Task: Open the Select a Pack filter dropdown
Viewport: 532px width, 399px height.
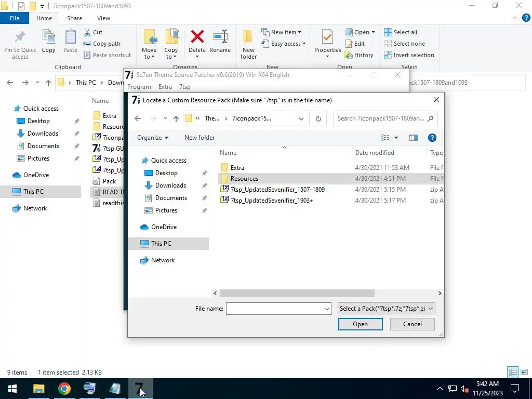Action: (x=386, y=309)
